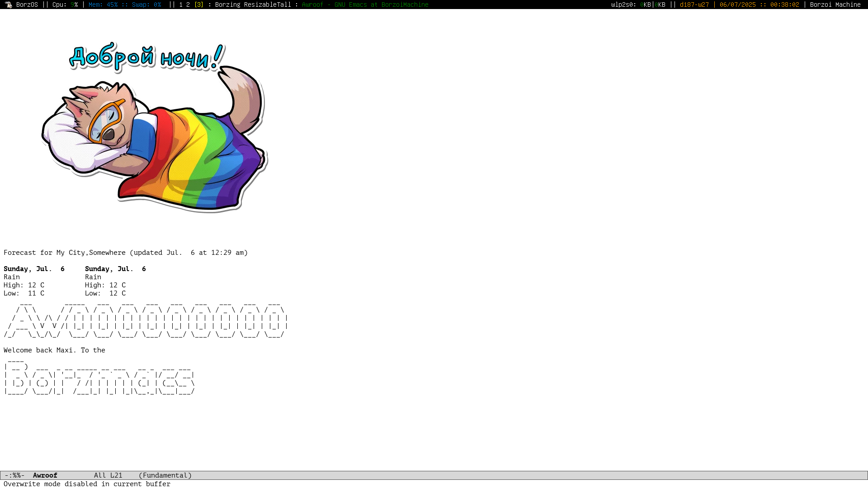Click first column High: 12 C
The width and height of the screenshot is (868, 488).
point(24,285)
